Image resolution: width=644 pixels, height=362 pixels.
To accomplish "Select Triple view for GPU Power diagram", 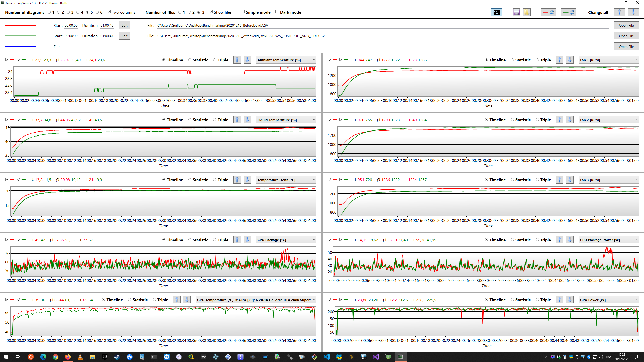I will coord(537,300).
